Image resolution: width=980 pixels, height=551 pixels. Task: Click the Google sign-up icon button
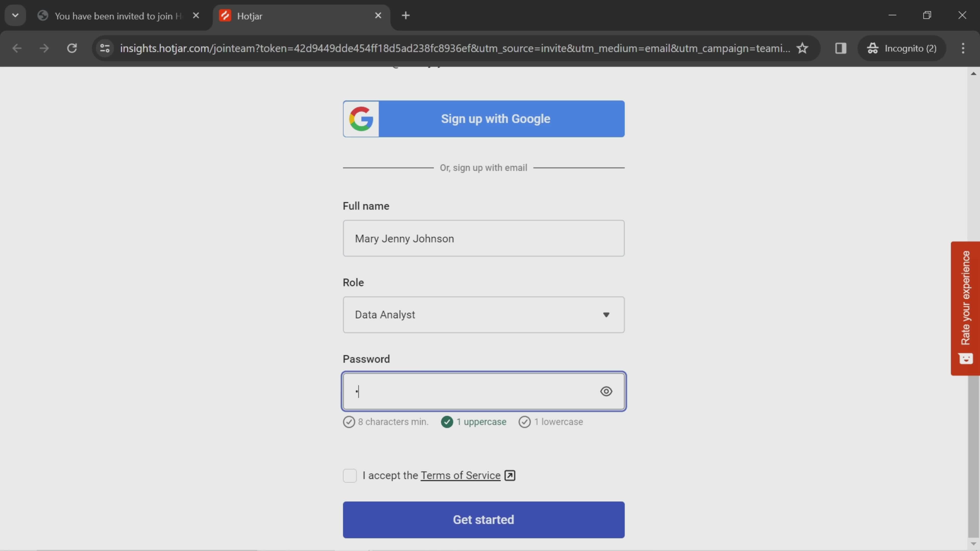361,118
